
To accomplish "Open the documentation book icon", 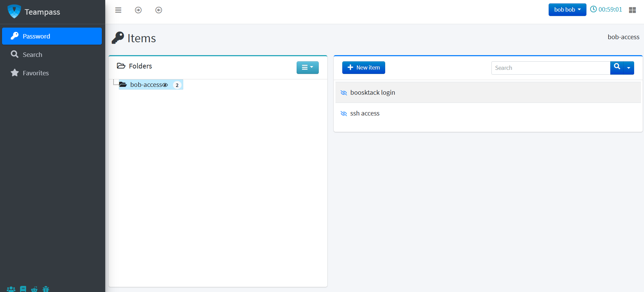I will click(23, 289).
